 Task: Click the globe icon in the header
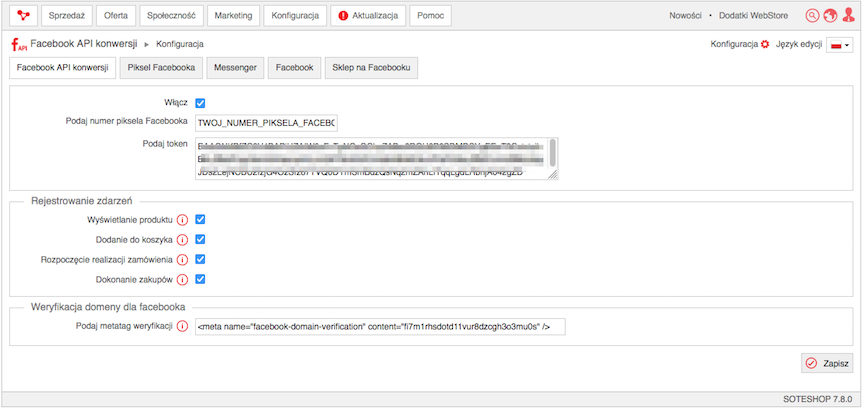click(x=830, y=16)
